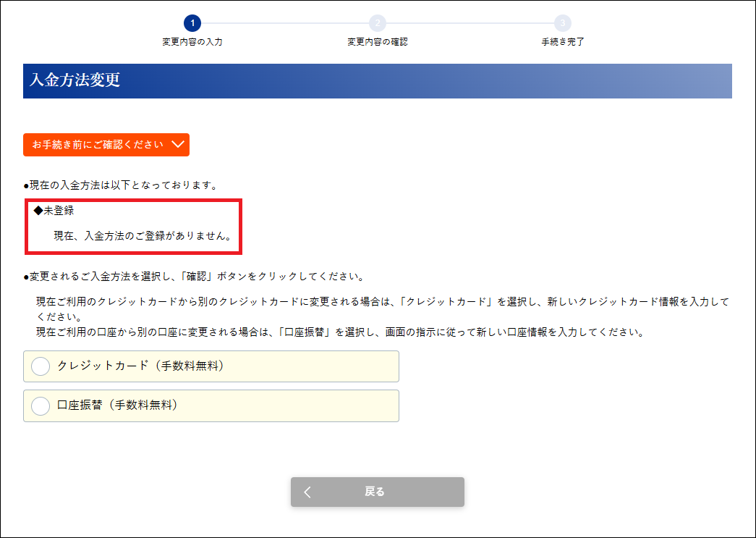Click the 変更内容の入力 step label
Screen dimensions: 756x538
pos(192,42)
